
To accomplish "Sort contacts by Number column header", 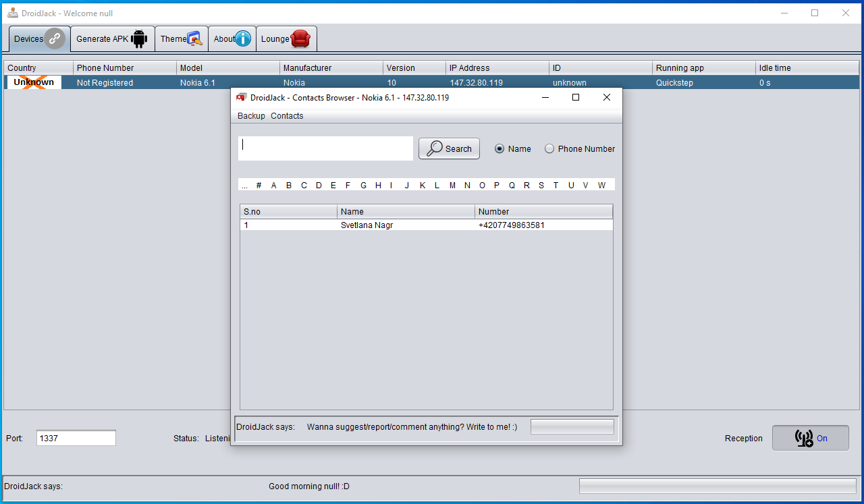I will click(544, 212).
